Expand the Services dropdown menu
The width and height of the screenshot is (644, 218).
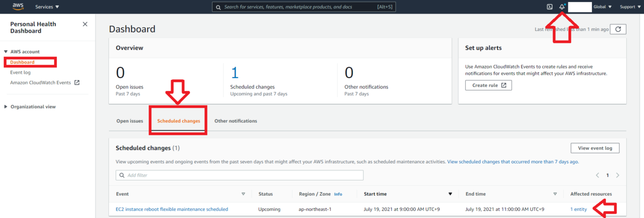click(47, 7)
